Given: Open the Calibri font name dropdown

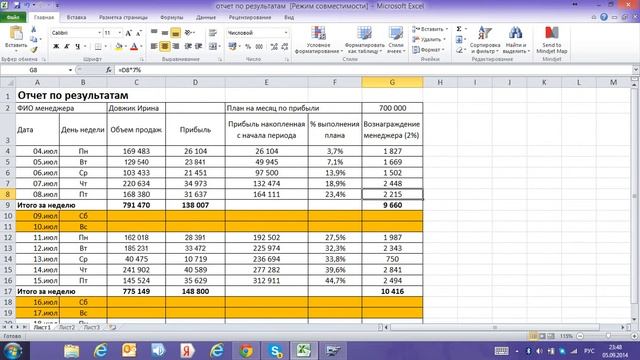Looking at the screenshot, I should tap(99, 33).
